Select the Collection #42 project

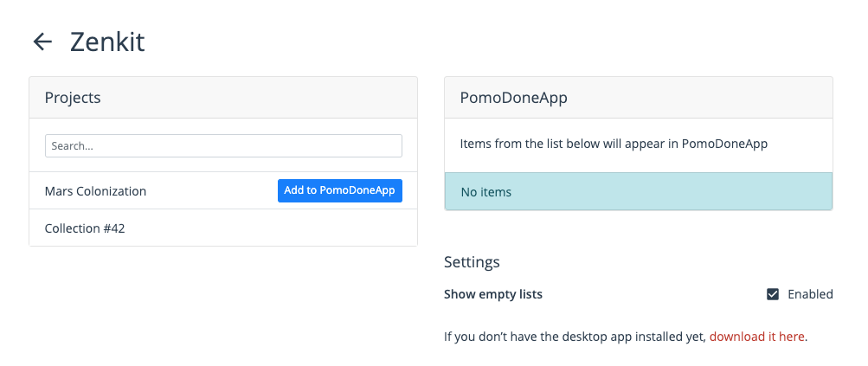[x=85, y=228]
